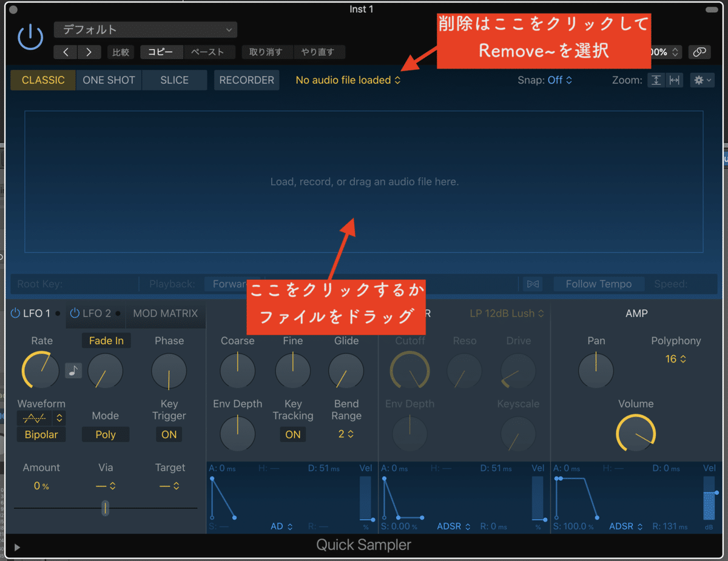Click the disclosure triangle at bottom left
Viewport: 728px width, 561px height.
[x=16, y=547]
